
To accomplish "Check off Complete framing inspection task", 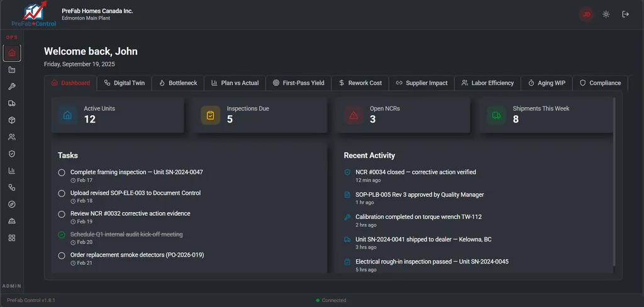I will [62, 172].
